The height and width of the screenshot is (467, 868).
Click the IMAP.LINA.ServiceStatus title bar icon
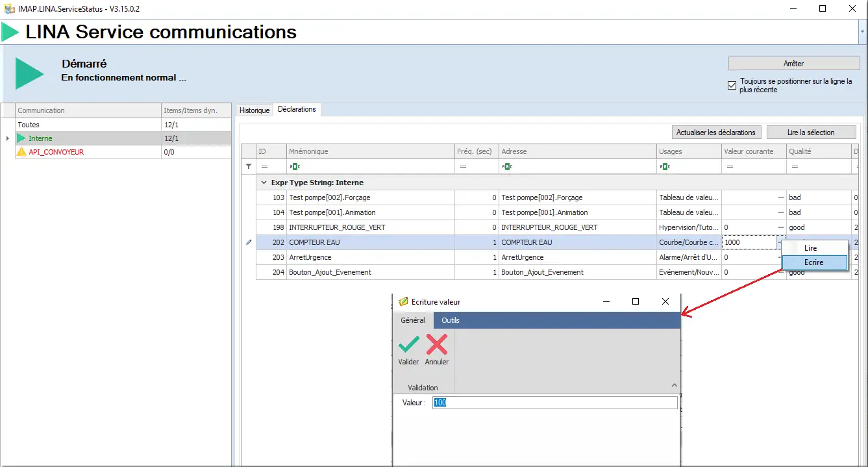10,9
